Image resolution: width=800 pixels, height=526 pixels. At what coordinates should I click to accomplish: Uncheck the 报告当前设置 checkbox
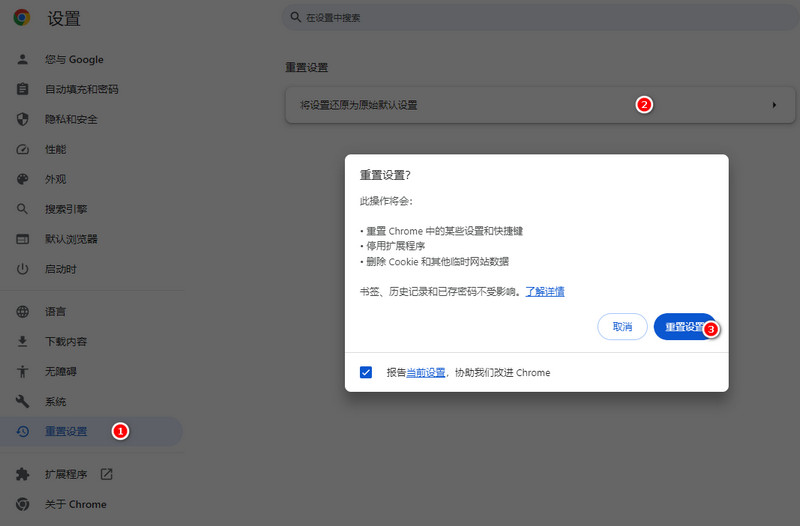click(x=366, y=372)
